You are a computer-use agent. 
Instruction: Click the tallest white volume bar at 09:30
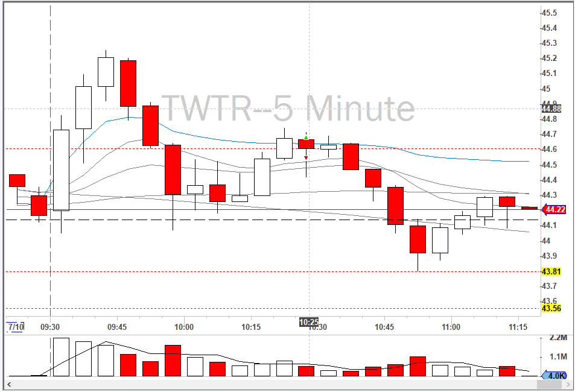coord(61,357)
